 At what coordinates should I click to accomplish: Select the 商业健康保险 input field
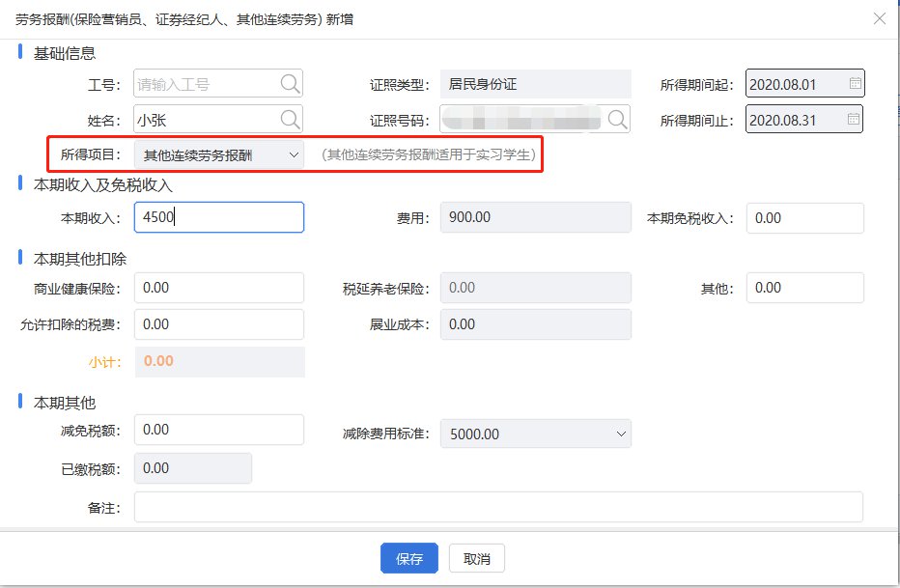[219, 288]
